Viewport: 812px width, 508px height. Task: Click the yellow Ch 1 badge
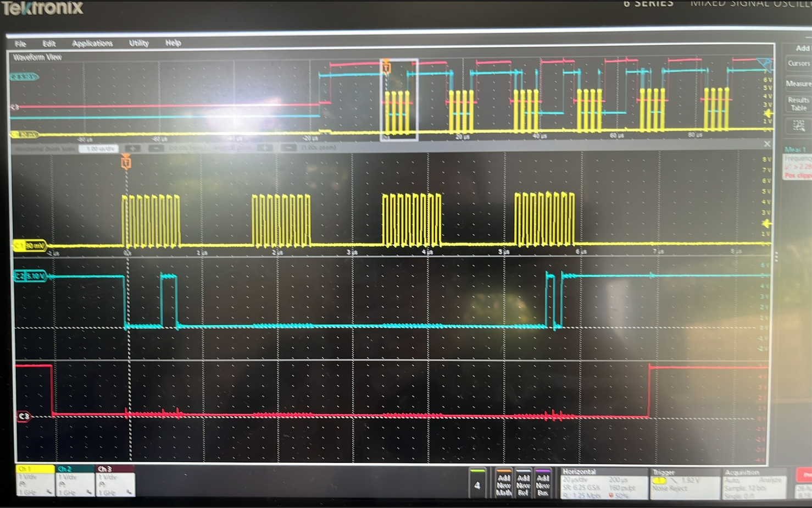[35, 481]
